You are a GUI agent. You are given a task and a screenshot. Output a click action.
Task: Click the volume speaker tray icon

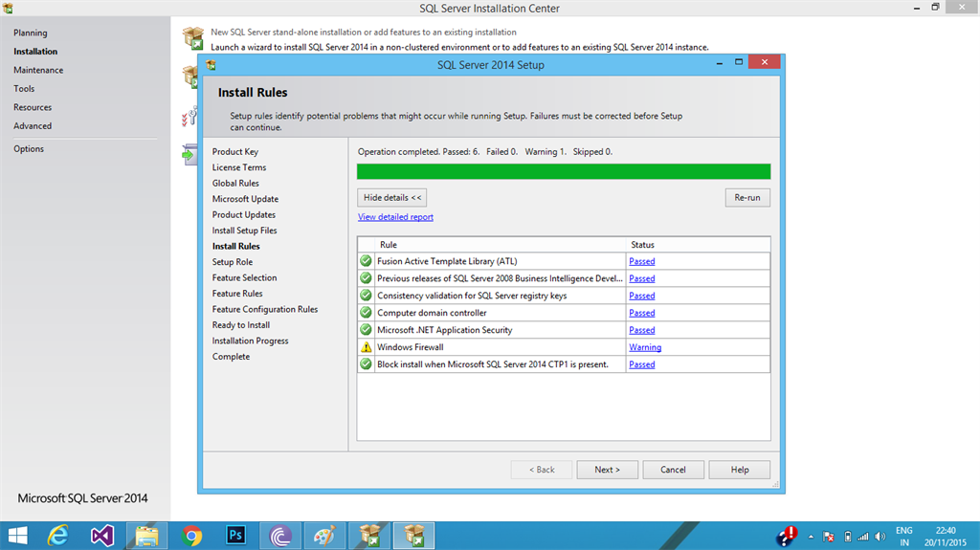click(880, 537)
